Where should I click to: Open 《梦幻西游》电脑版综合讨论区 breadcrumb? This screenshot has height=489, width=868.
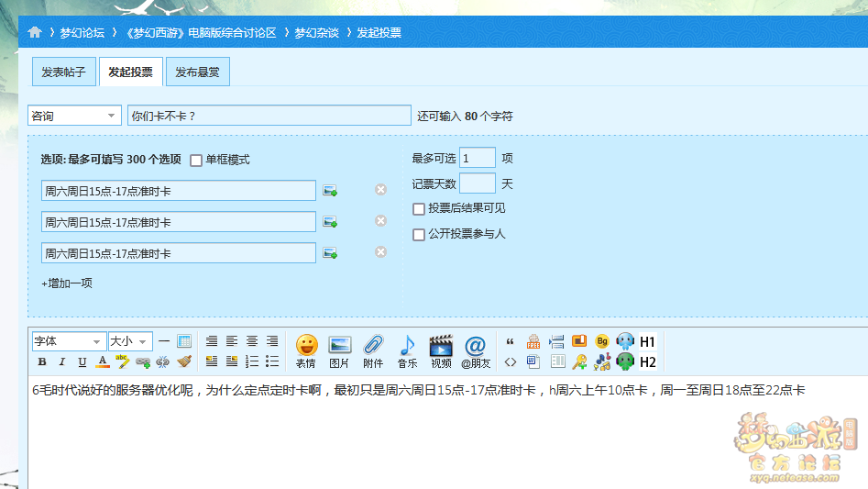pos(200,33)
